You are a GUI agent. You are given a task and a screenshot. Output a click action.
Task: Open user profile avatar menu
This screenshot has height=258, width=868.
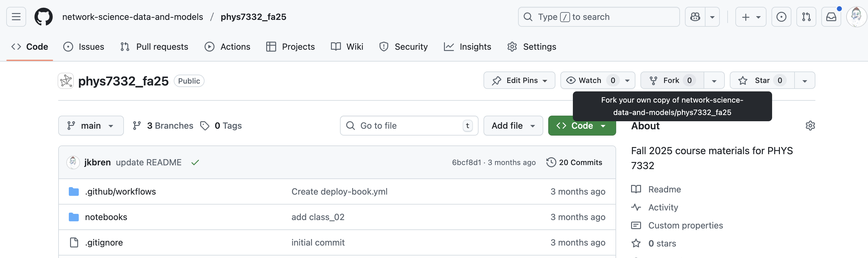click(856, 17)
